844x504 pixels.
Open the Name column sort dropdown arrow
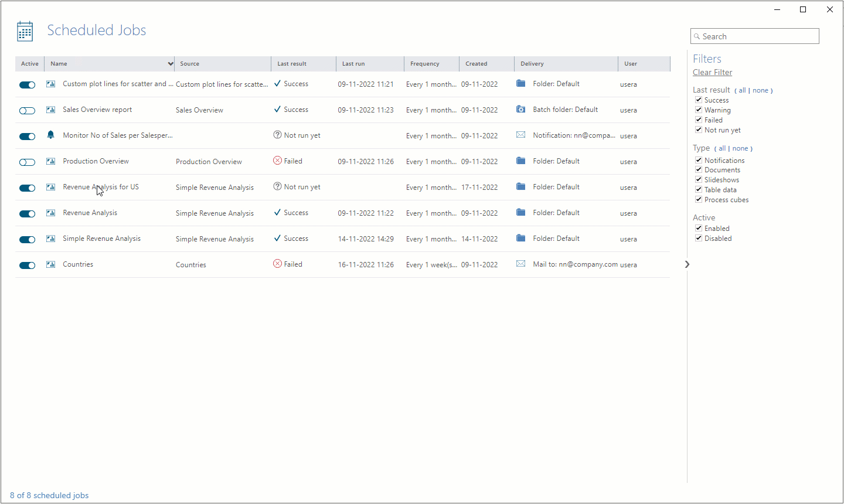click(171, 63)
